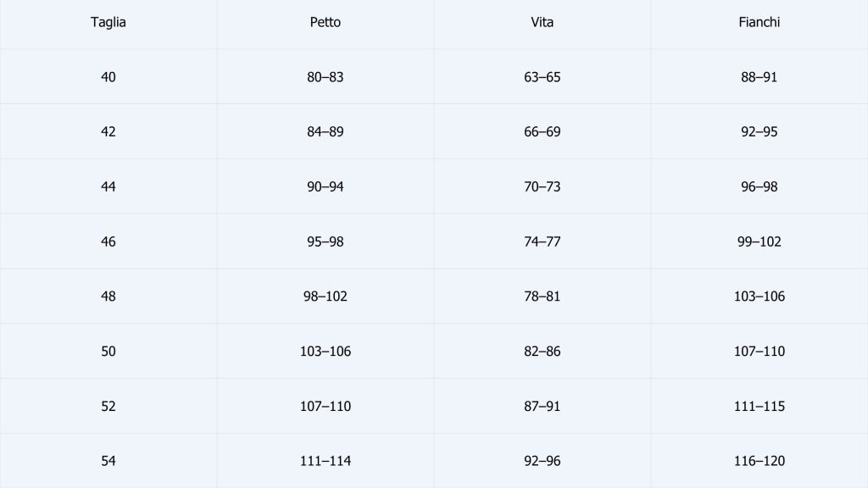Click size 40 in the Taglia column
Viewport: 868px width, 488px height.
click(108, 77)
